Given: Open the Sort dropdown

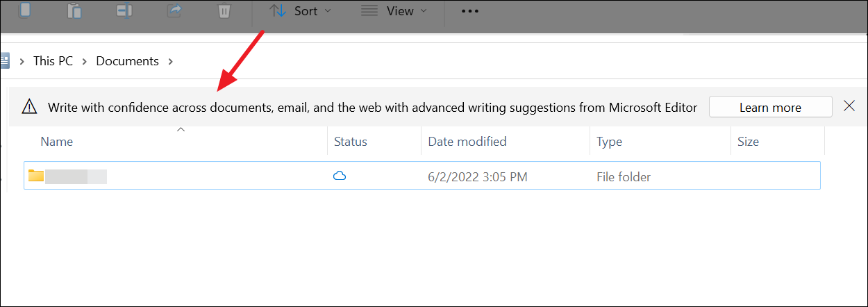Looking at the screenshot, I should (x=300, y=11).
